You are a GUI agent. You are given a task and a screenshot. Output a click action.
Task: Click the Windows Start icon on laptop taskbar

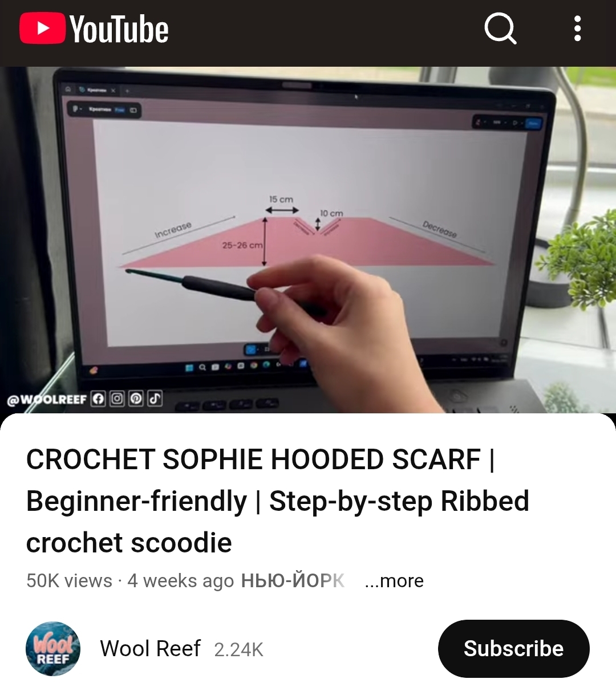(189, 368)
